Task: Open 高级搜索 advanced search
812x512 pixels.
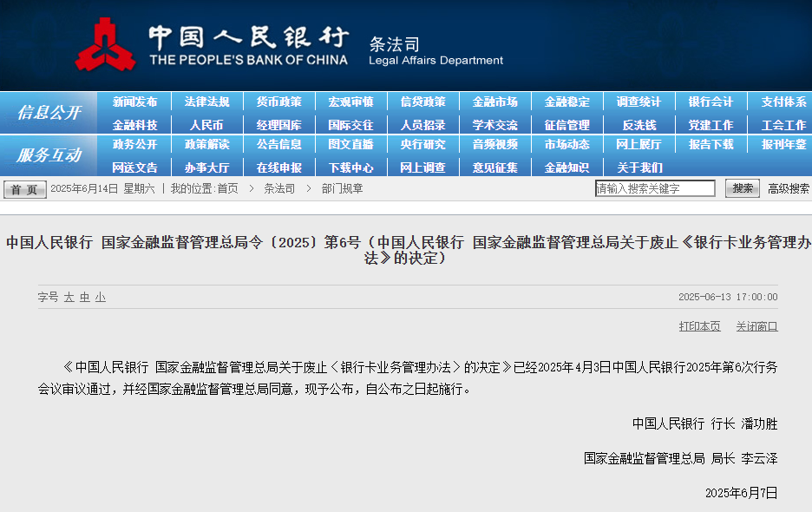Action: pos(789,188)
